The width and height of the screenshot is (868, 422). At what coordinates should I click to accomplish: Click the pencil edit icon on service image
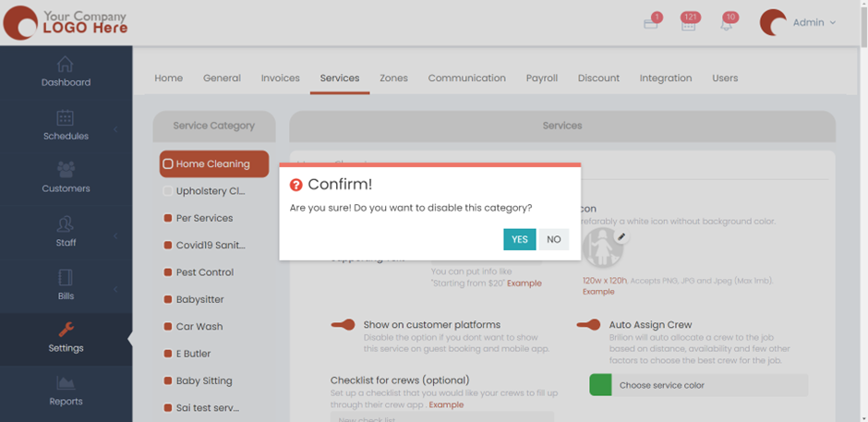[x=622, y=237]
